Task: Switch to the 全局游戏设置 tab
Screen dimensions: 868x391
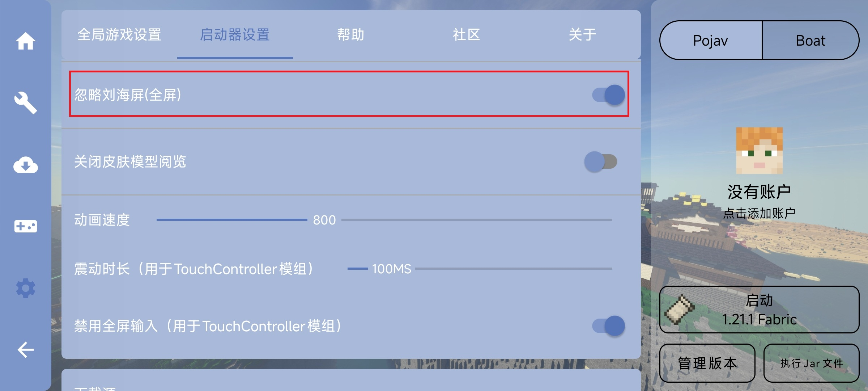Action: 119,35
